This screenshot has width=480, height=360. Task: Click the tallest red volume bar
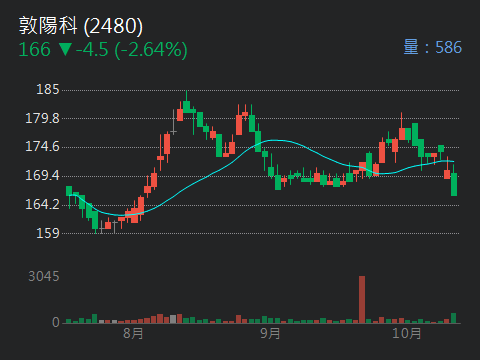[362, 299]
